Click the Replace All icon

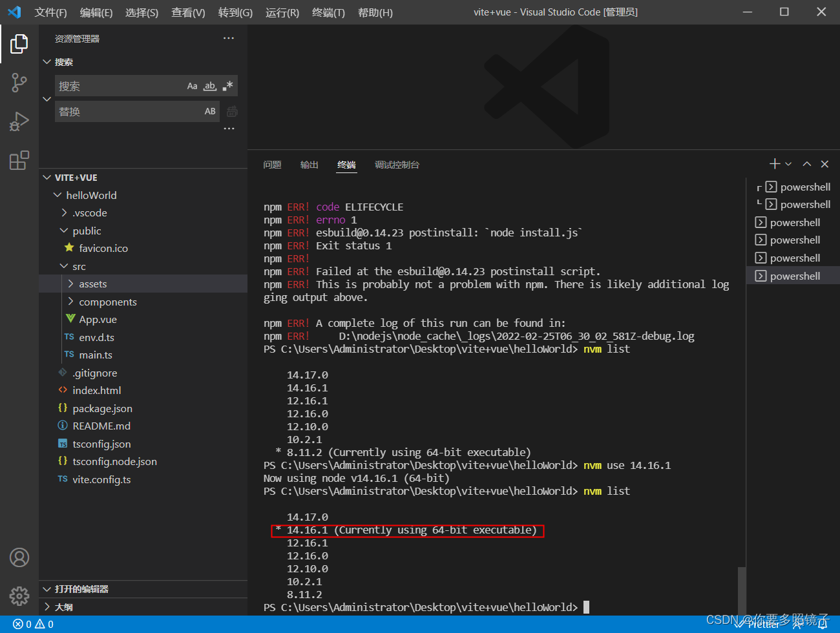pyautogui.click(x=232, y=111)
